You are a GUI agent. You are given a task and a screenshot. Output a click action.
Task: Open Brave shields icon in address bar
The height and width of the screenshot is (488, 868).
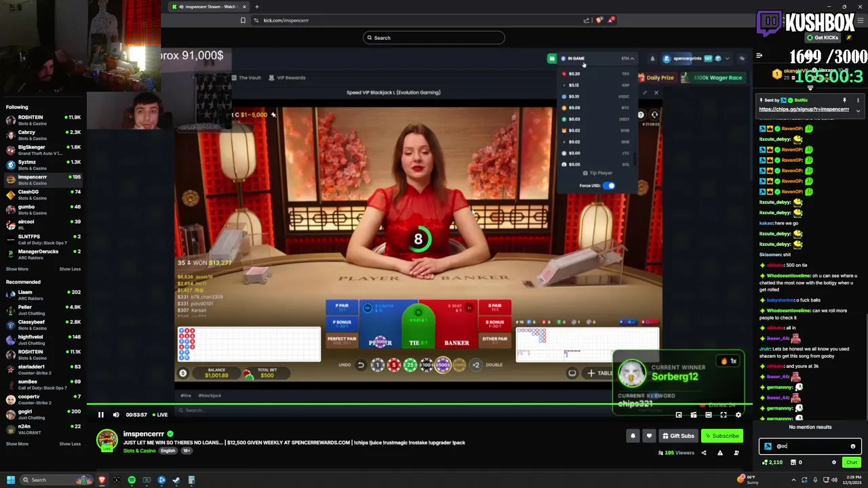[599, 20]
